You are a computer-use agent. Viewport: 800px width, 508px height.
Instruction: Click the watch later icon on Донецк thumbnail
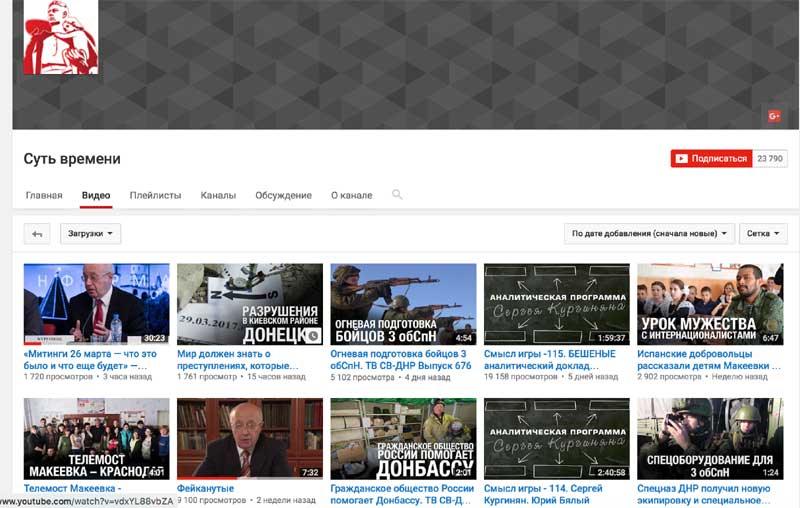pyautogui.click(x=313, y=336)
